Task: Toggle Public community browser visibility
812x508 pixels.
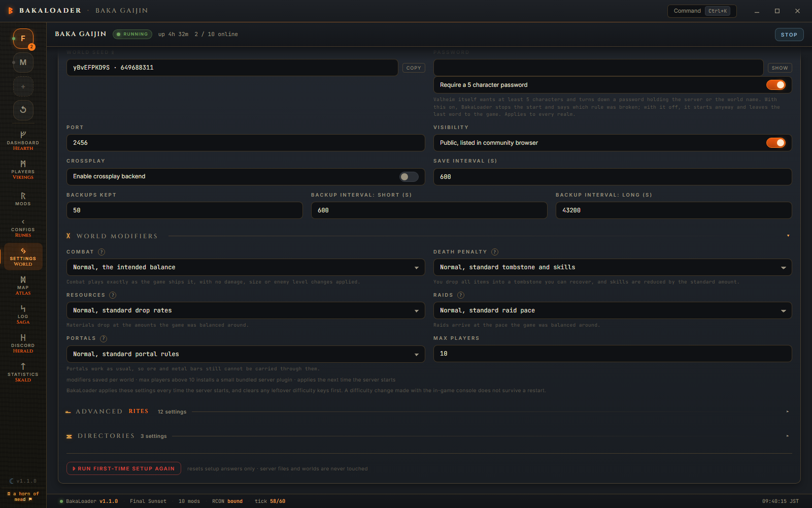Action: (776, 143)
